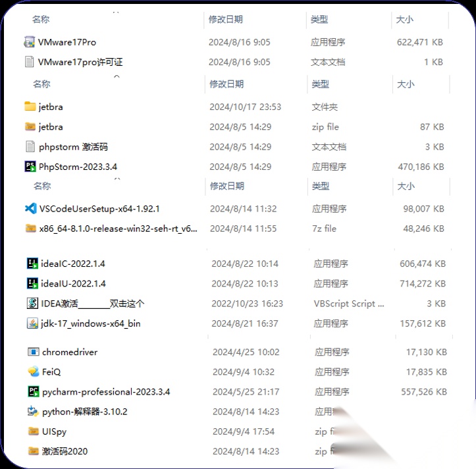Select file name chromedriver

70,352
